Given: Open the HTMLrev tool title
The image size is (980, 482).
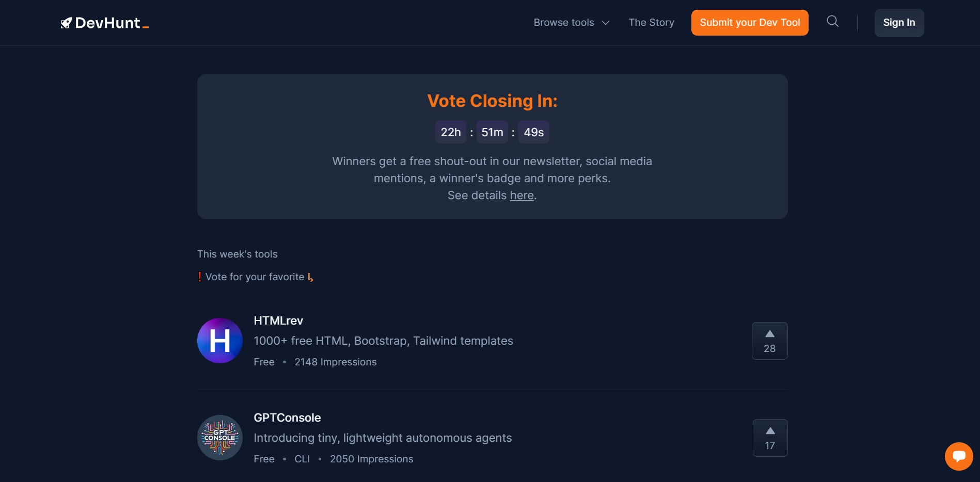Looking at the screenshot, I should 278,320.
